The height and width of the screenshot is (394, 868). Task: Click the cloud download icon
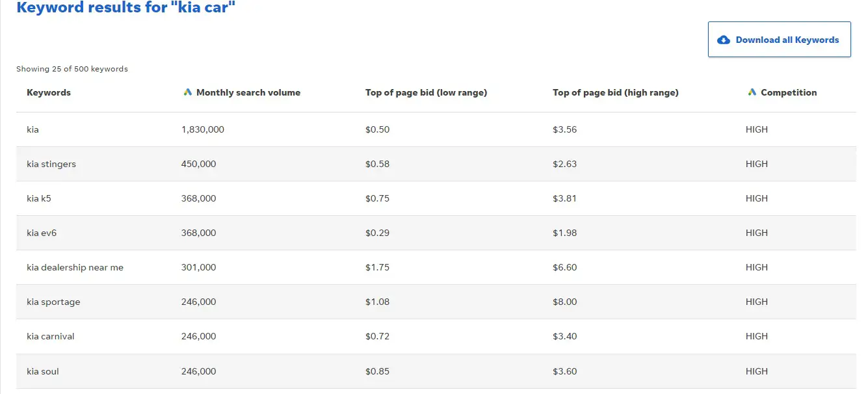(x=724, y=40)
